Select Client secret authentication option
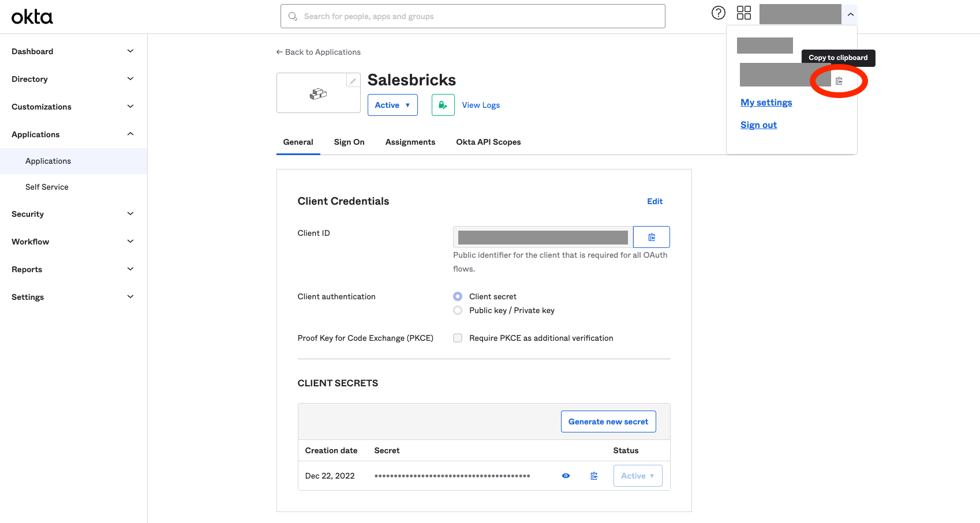Viewport: 980px width, 523px height. coord(458,296)
